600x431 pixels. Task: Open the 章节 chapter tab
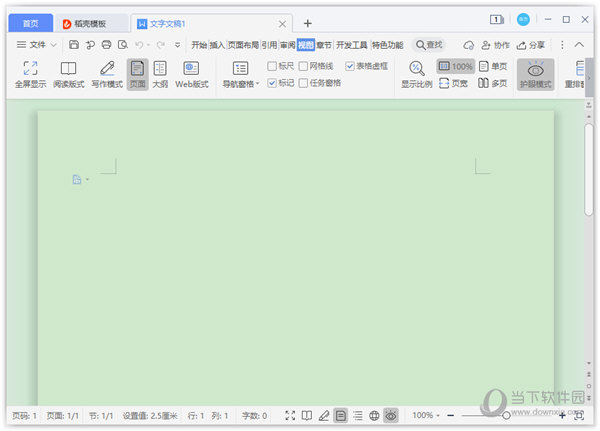(324, 45)
